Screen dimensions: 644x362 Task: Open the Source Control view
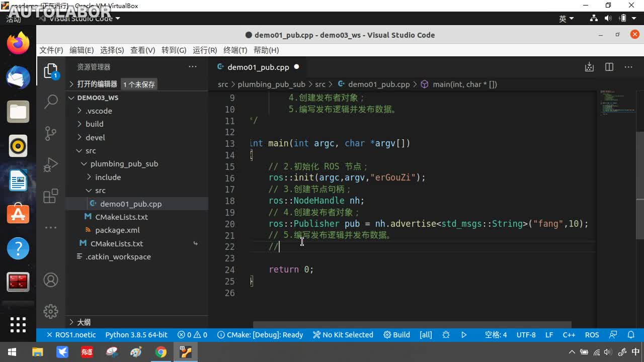[x=51, y=133]
